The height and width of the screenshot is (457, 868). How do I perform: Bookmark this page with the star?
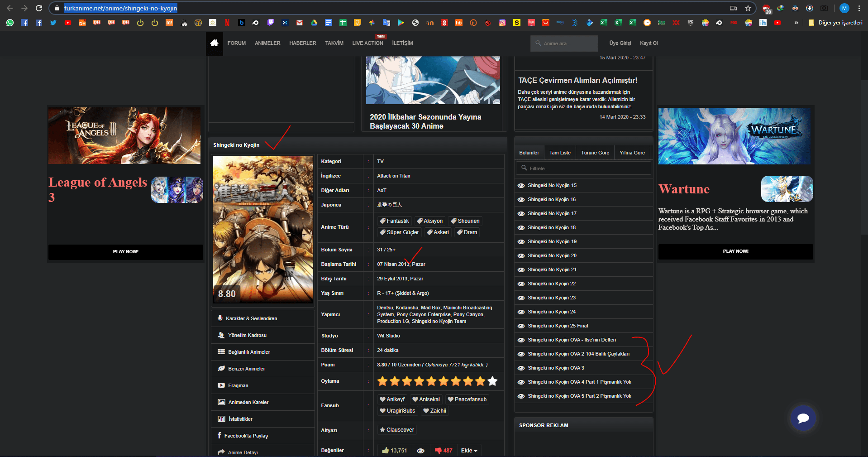click(748, 8)
